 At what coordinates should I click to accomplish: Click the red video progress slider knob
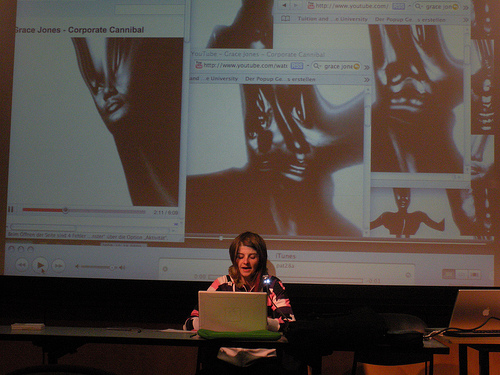click(x=65, y=210)
